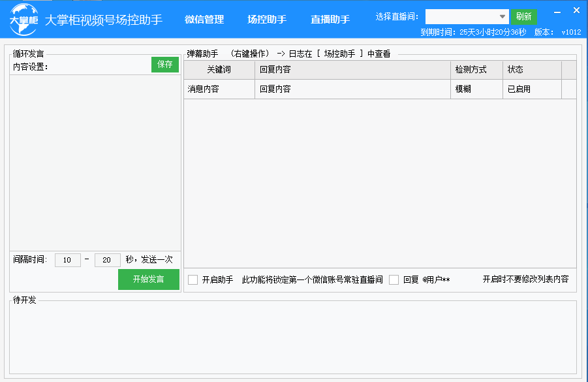
Task: Click the 状态 column header
Action: 516,70
